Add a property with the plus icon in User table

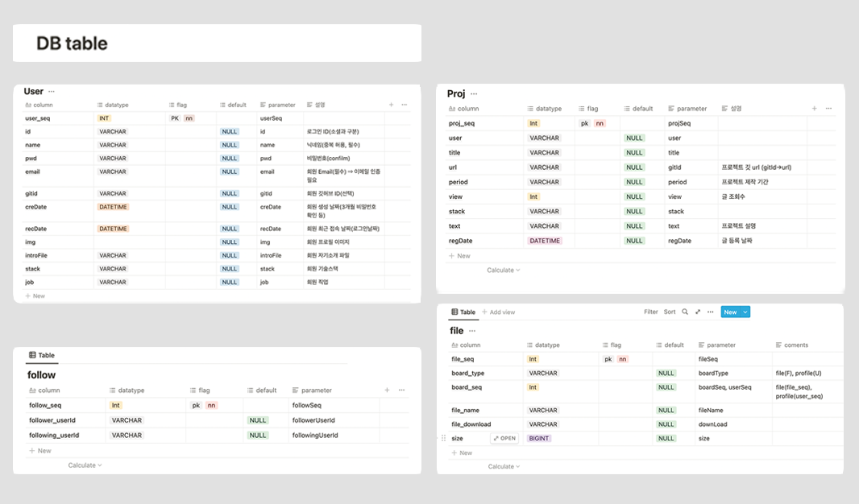click(x=391, y=105)
